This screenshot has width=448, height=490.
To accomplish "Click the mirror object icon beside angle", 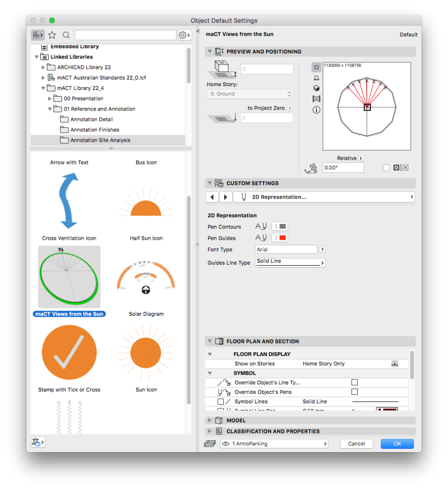I will (x=396, y=168).
